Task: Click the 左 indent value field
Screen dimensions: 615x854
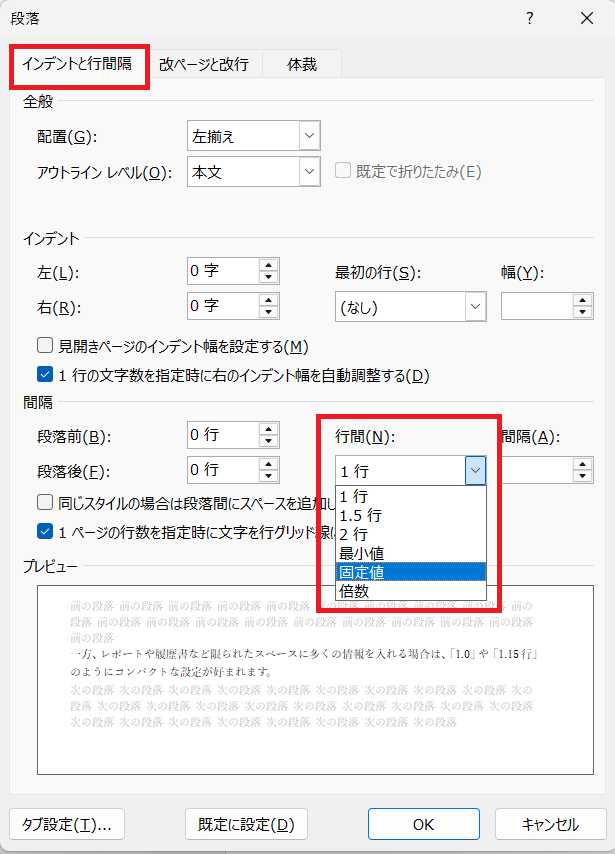Action: tap(222, 272)
